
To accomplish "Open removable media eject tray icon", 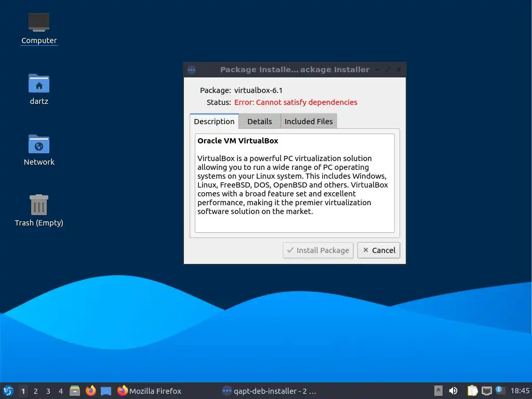I will pos(438,391).
